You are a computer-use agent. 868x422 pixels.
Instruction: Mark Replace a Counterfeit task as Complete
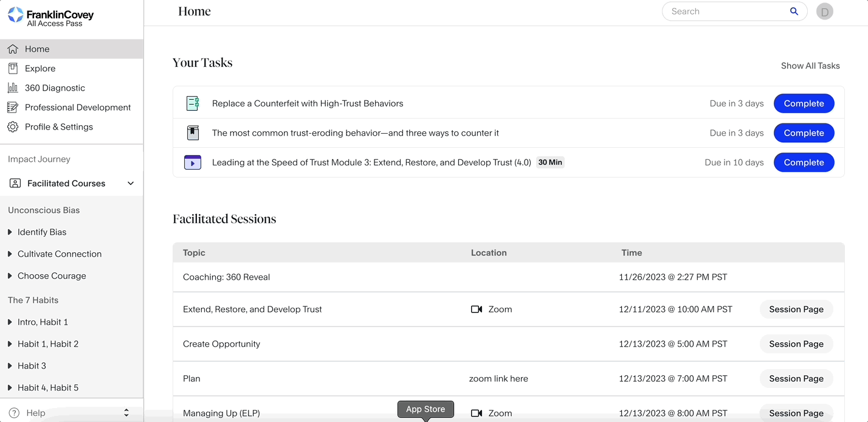[x=804, y=103]
